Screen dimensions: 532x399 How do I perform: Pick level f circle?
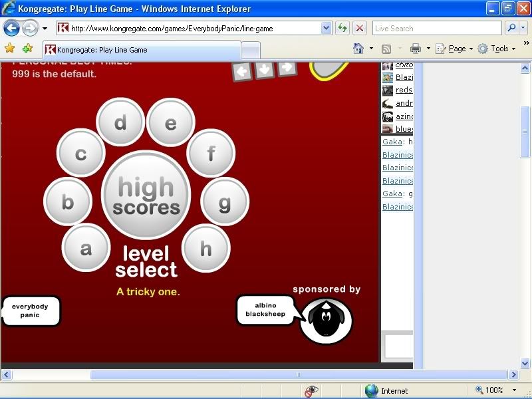tap(211, 153)
